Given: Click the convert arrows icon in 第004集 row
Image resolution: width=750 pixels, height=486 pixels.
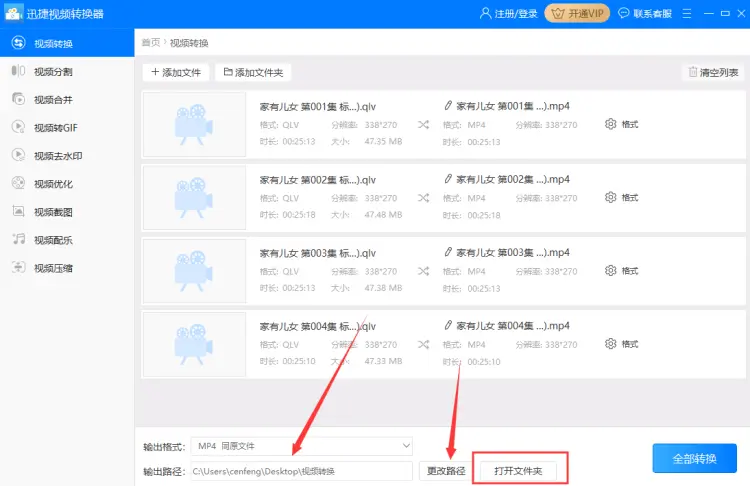Looking at the screenshot, I should (x=423, y=344).
